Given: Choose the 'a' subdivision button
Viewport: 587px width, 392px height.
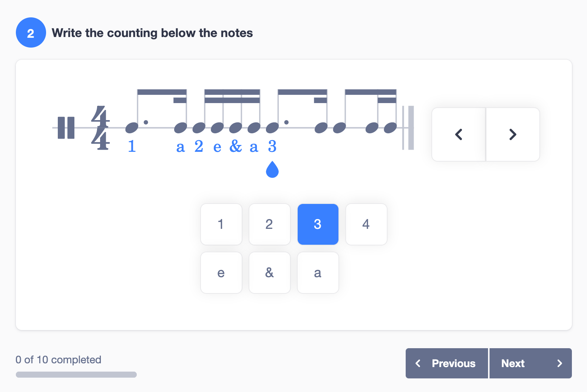Looking at the screenshot, I should [318, 273].
